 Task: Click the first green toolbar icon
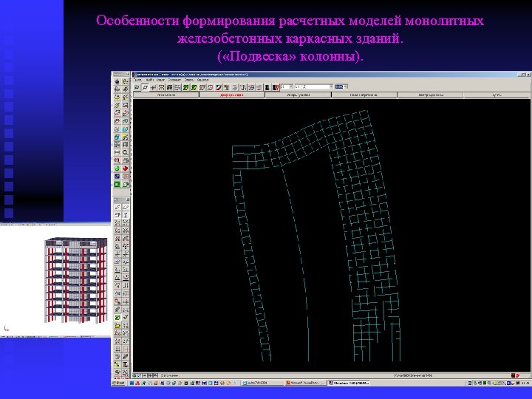click(185, 87)
